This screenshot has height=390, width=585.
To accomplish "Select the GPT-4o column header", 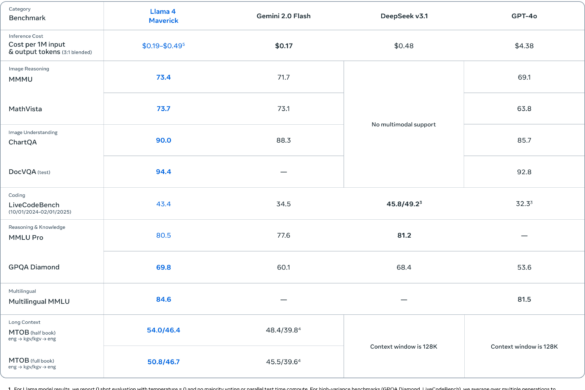I will 524,16.
